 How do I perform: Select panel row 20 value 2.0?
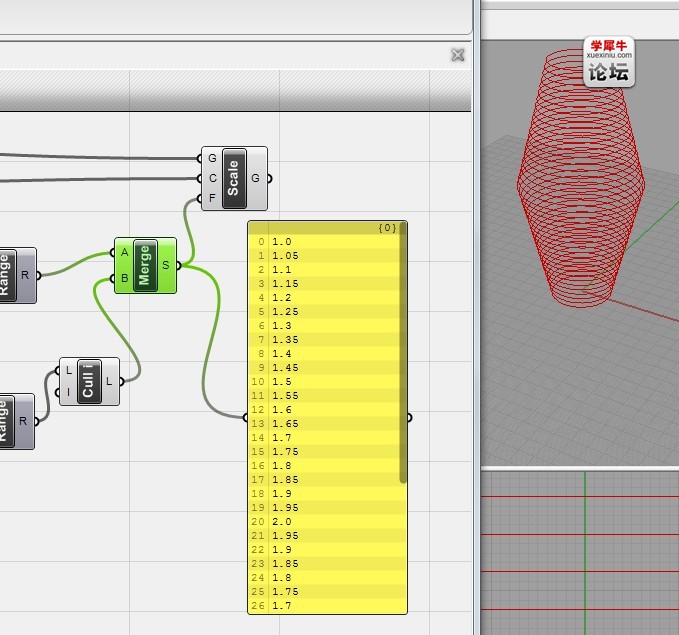pos(327,522)
